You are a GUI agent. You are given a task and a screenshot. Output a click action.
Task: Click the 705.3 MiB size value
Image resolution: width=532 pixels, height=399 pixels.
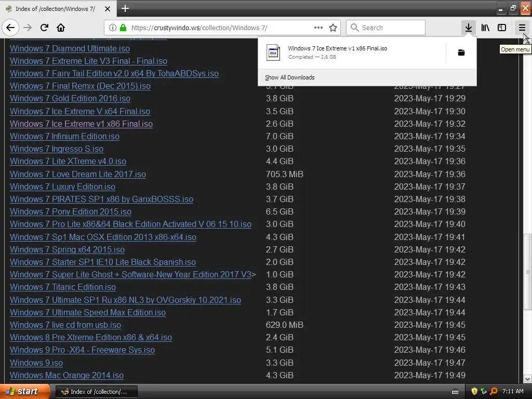284,175
